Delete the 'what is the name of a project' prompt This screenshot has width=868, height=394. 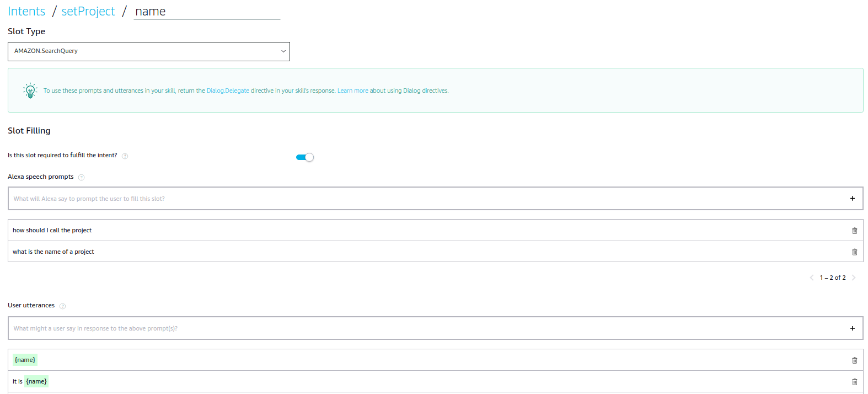point(854,252)
